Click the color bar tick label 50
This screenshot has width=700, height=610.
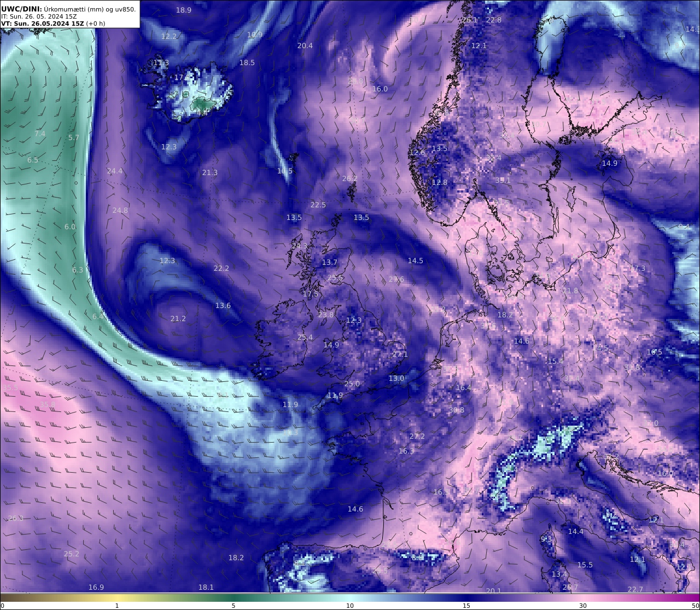pyautogui.click(x=696, y=606)
